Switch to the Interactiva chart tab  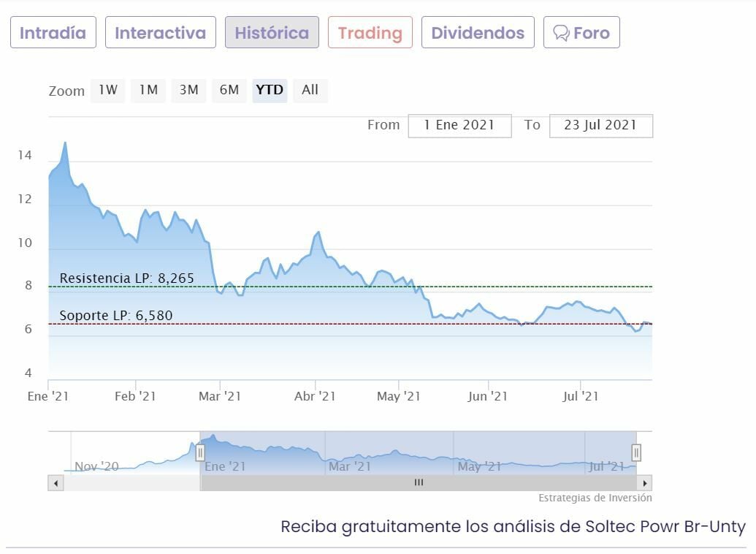tap(161, 33)
